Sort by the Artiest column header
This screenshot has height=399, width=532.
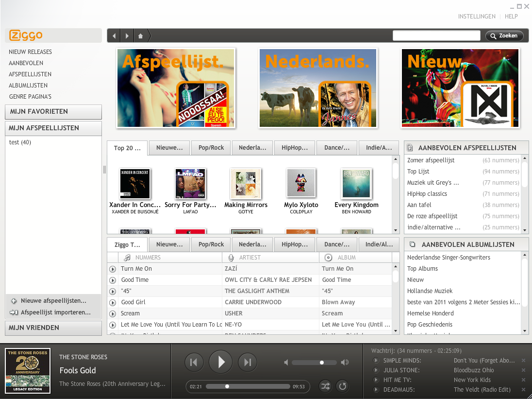(x=270, y=258)
